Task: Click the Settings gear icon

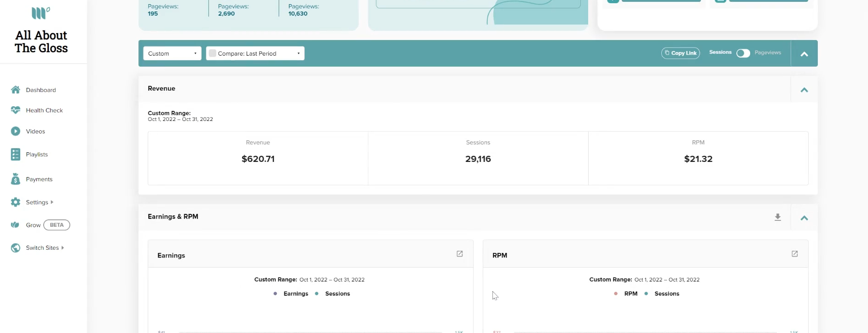Action: tap(16, 202)
